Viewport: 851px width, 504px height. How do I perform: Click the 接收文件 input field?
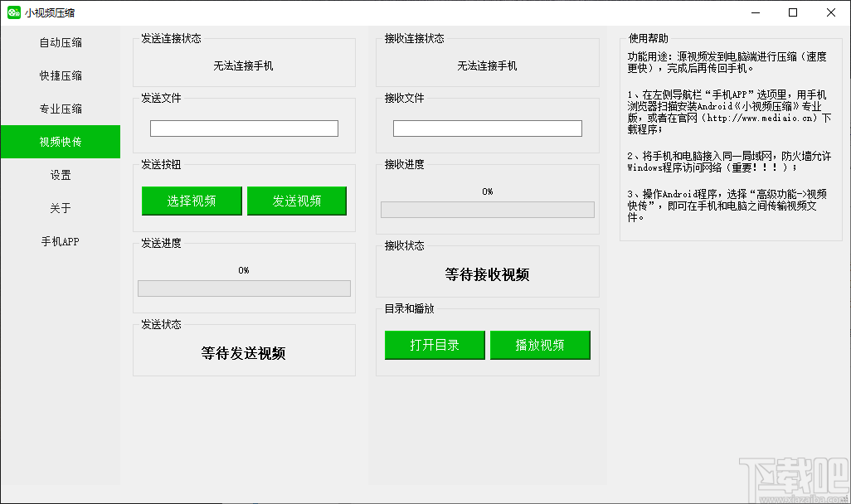(488, 128)
